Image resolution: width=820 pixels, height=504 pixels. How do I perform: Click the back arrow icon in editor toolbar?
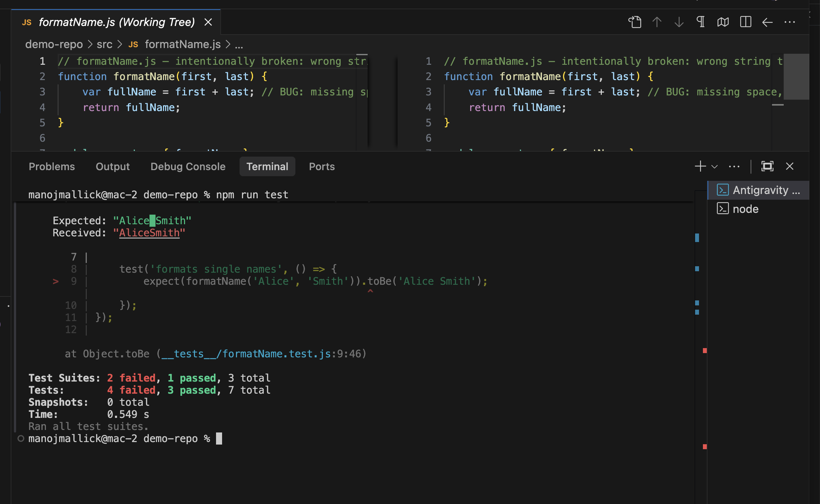(767, 22)
